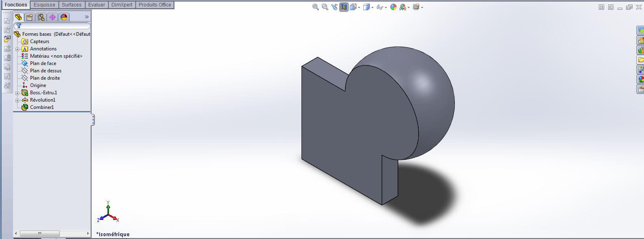Click the Hide/Show Items glasses icon
This screenshot has height=239, width=644.
pos(380,7)
